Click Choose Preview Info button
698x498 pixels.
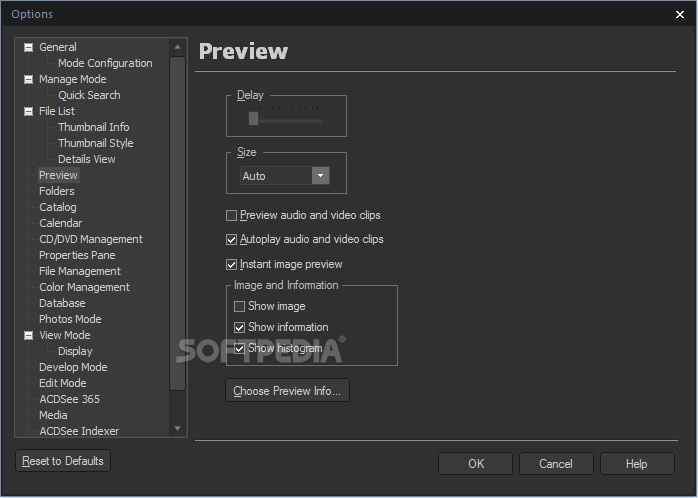[287, 391]
